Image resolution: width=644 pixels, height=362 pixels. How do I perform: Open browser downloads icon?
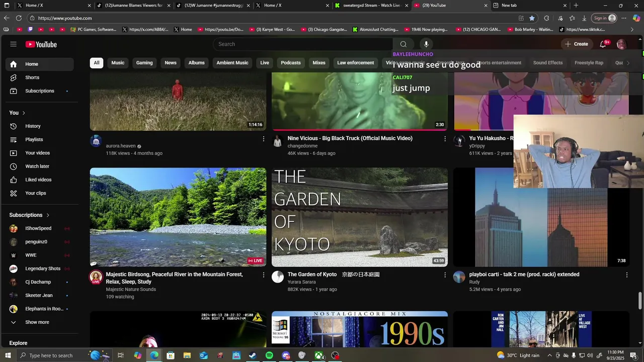[584, 18]
